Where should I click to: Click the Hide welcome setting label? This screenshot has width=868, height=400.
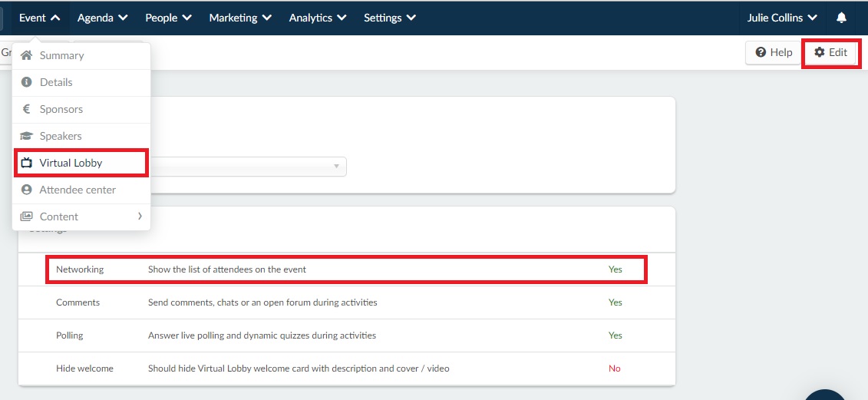(x=84, y=369)
